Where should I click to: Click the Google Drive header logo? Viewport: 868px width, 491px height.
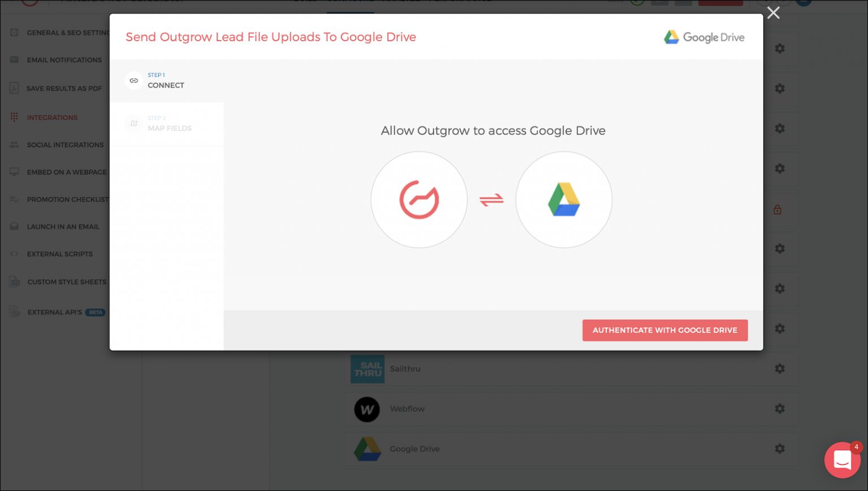tap(704, 37)
